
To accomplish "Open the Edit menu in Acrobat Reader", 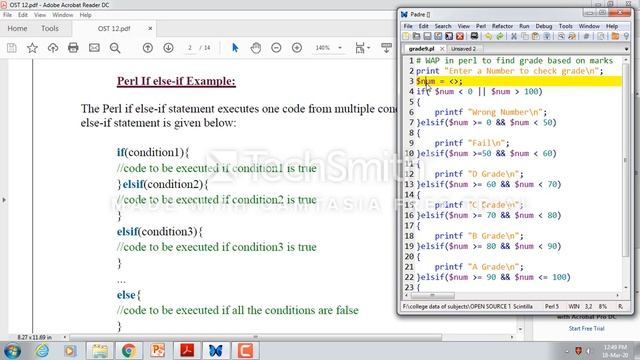I will [23, 15].
